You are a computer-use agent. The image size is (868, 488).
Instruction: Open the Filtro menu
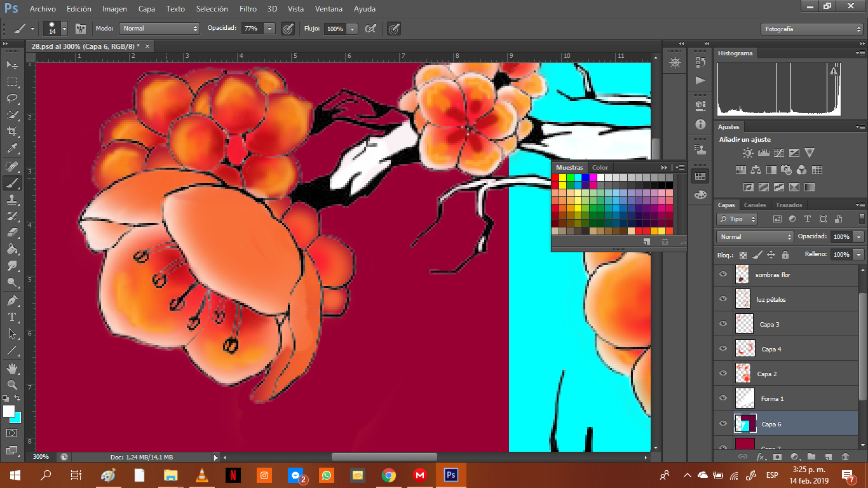pos(248,9)
